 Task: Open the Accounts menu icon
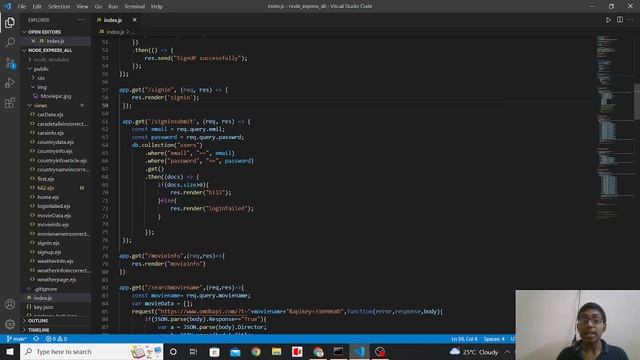(10, 304)
